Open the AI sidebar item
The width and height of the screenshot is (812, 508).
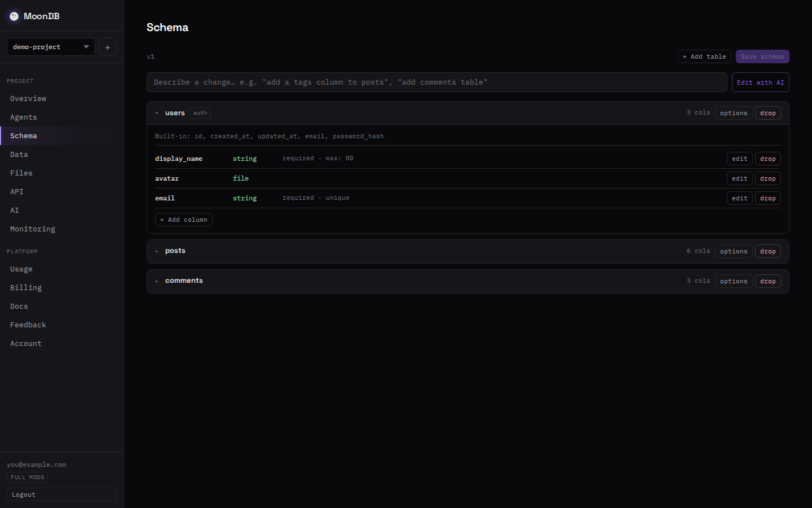coord(62,211)
